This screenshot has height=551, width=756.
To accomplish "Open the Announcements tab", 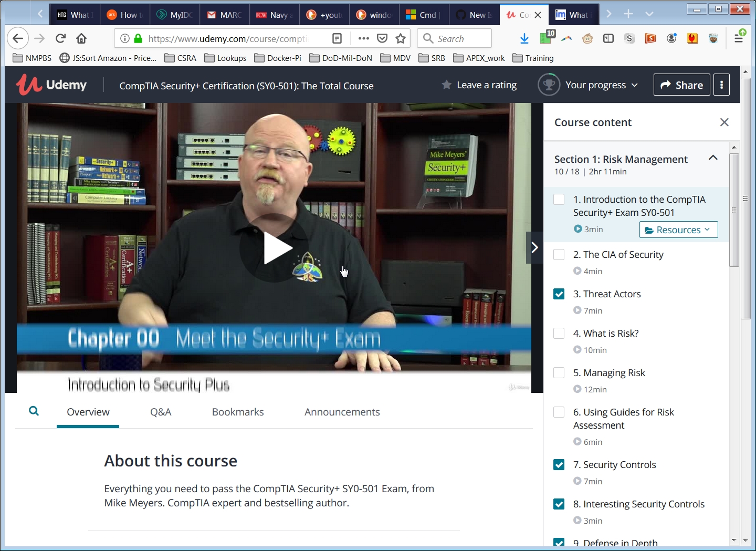I will [342, 412].
